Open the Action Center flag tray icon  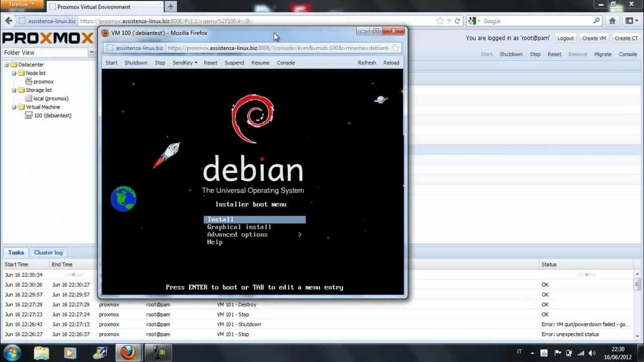[557, 353]
